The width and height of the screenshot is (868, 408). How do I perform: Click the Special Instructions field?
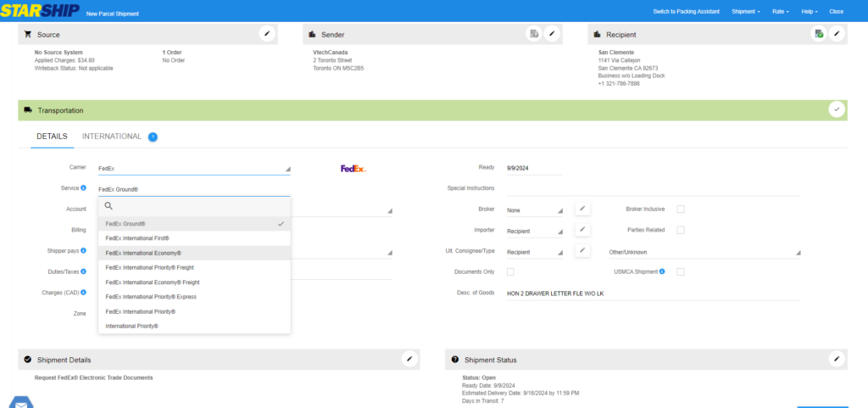coord(654,189)
